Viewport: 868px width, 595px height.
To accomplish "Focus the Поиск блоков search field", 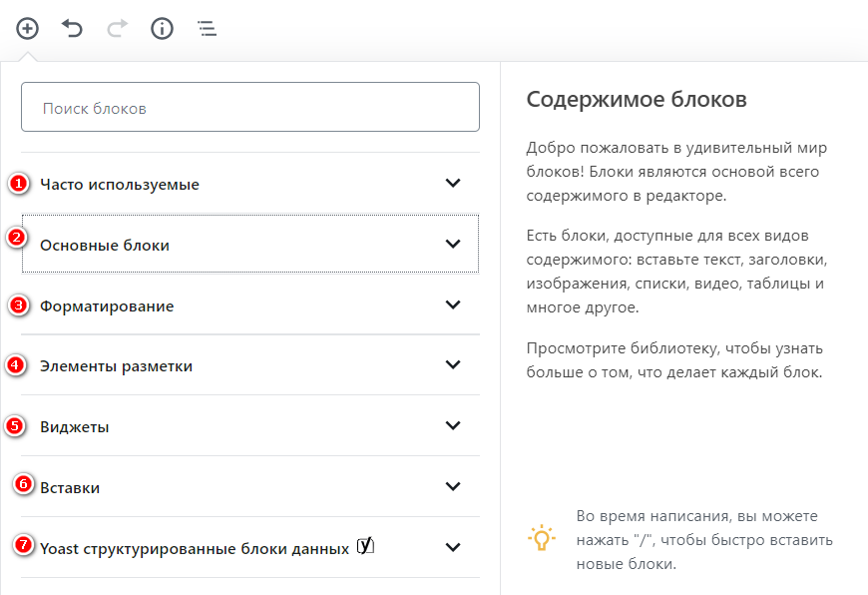I will point(250,108).
